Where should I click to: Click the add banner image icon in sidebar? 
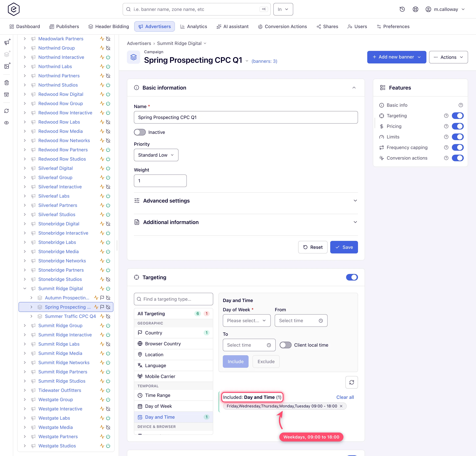[7, 66]
